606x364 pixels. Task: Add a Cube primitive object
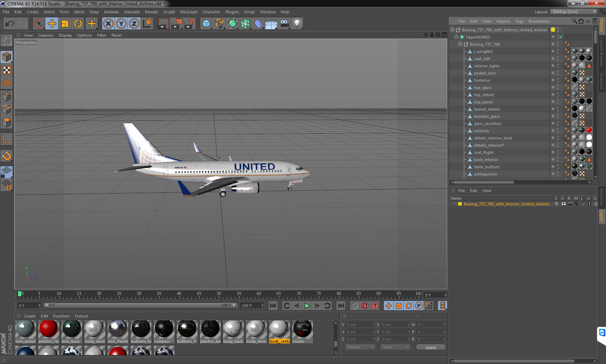coord(206,24)
